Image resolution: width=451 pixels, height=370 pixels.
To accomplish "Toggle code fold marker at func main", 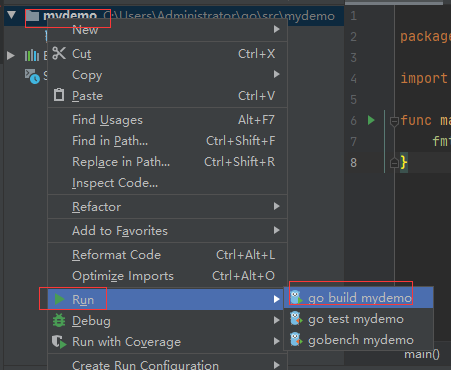I will 394,121.
